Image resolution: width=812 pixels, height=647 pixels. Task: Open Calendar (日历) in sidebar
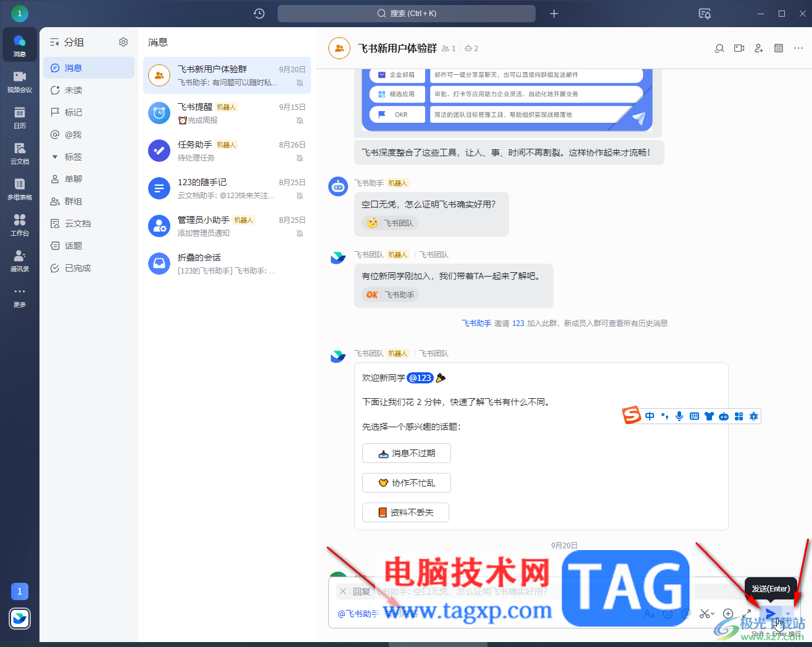[x=20, y=117]
